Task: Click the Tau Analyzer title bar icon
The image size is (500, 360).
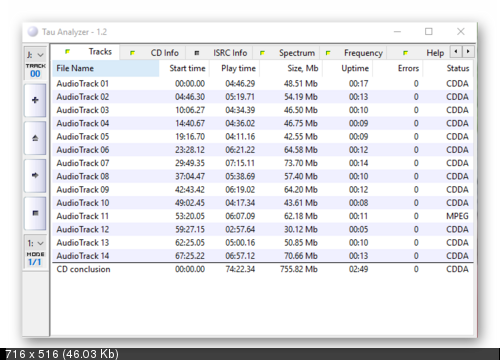Action: 33,32
